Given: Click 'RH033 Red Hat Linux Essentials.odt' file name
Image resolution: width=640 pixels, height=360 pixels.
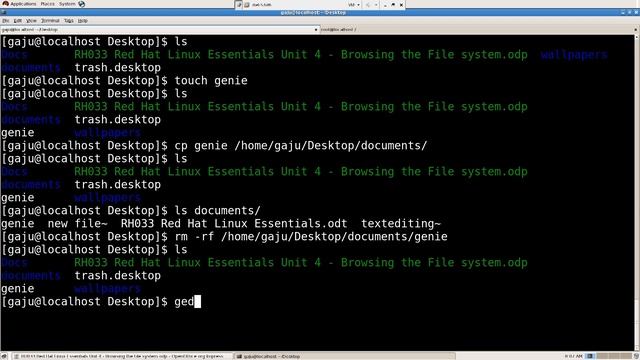Looking at the screenshot, I should (x=234, y=224).
